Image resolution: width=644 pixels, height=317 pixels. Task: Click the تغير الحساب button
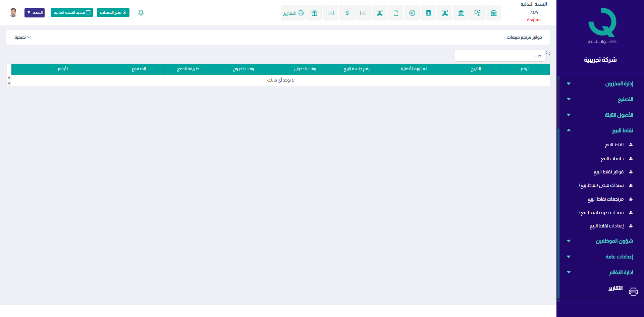(x=113, y=13)
